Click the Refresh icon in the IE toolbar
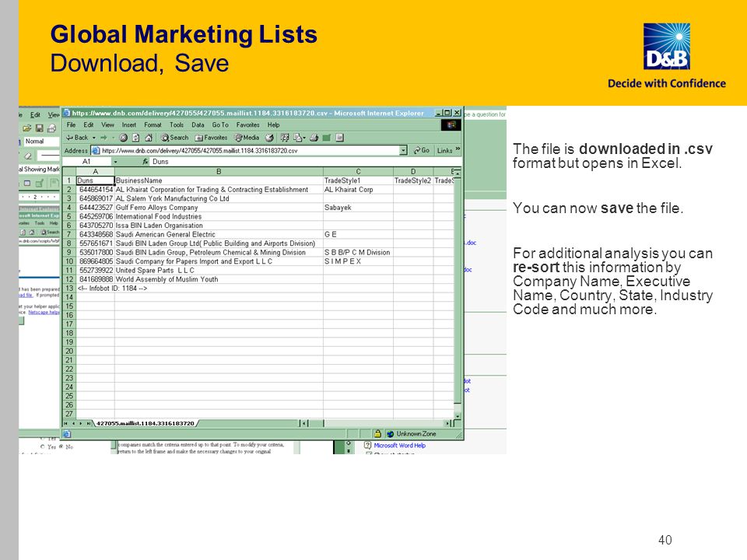The width and height of the screenshot is (747, 560). 135,138
